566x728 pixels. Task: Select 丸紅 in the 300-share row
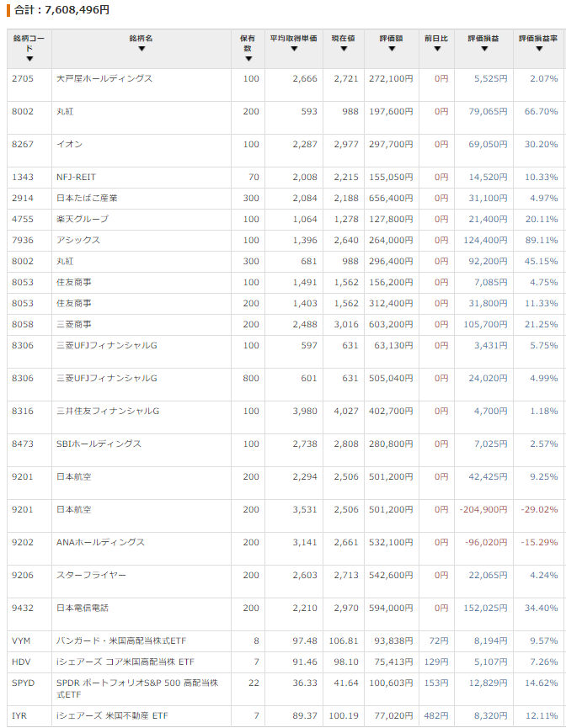[65, 262]
